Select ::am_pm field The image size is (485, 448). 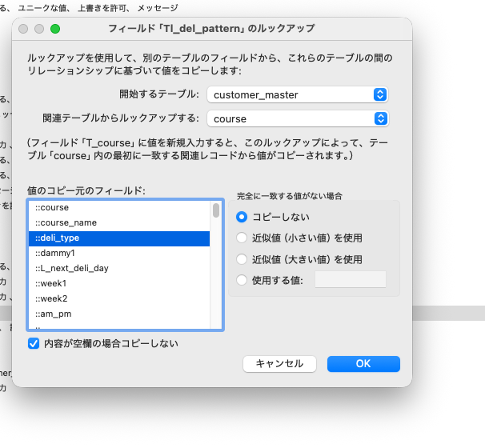click(118, 314)
